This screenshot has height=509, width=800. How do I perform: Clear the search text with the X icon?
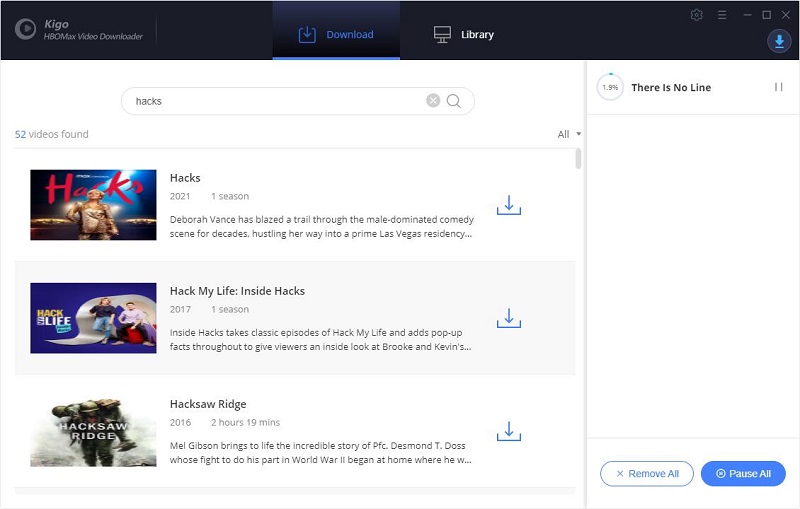coord(433,100)
